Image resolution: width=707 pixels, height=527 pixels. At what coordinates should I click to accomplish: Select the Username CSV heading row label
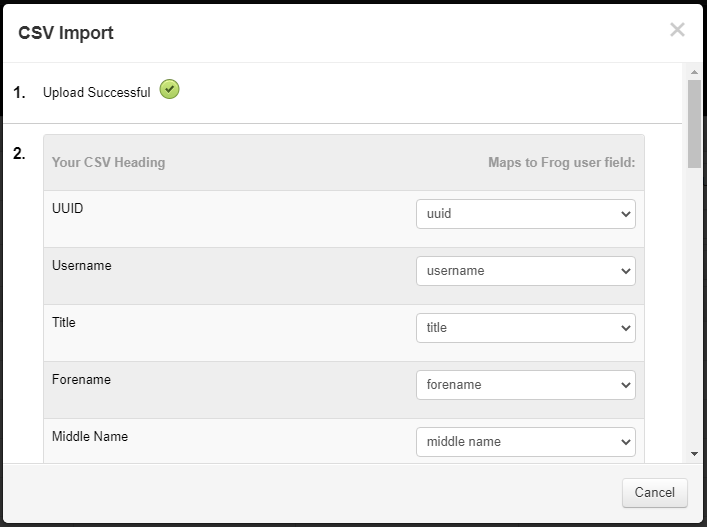(x=82, y=265)
